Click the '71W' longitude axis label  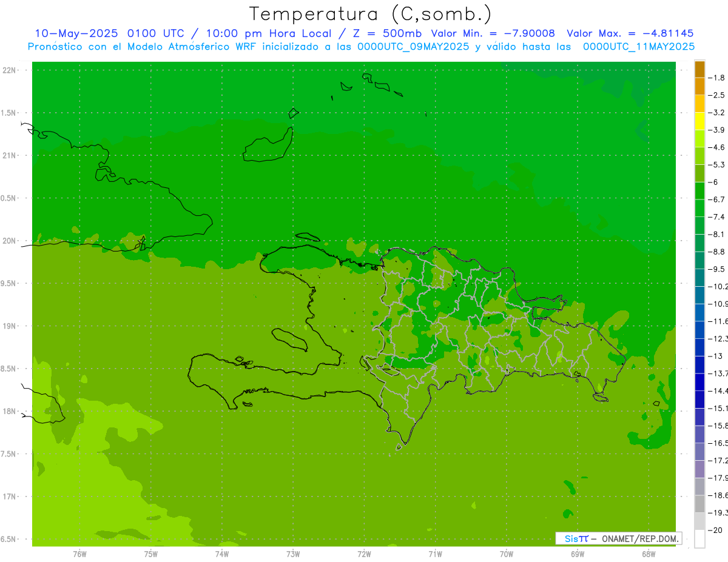coord(435,554)
